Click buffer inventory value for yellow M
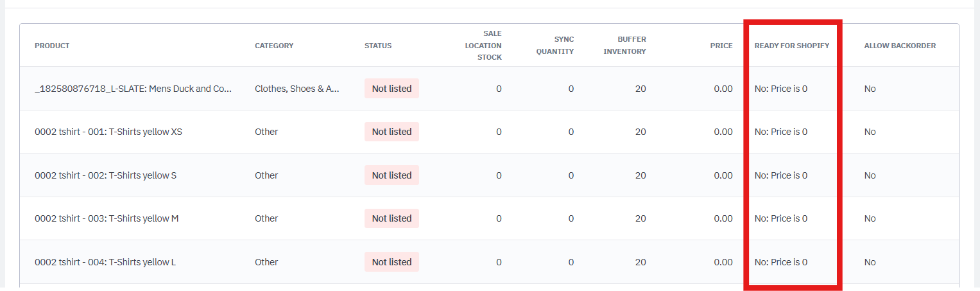Viewport: 980px width, 291px height. tap(640, 218)
